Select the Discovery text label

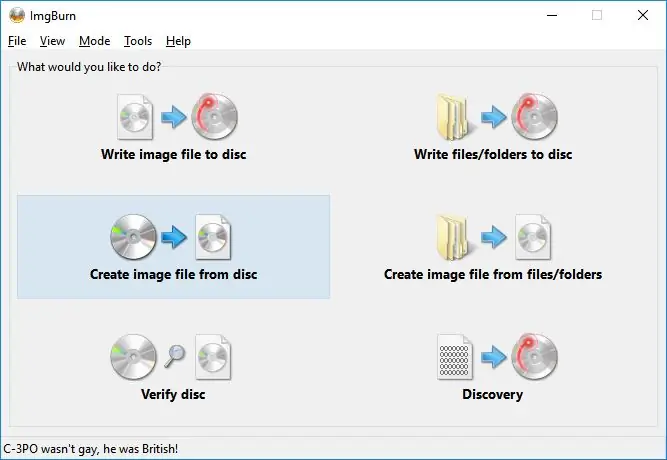tap(493, 394)
